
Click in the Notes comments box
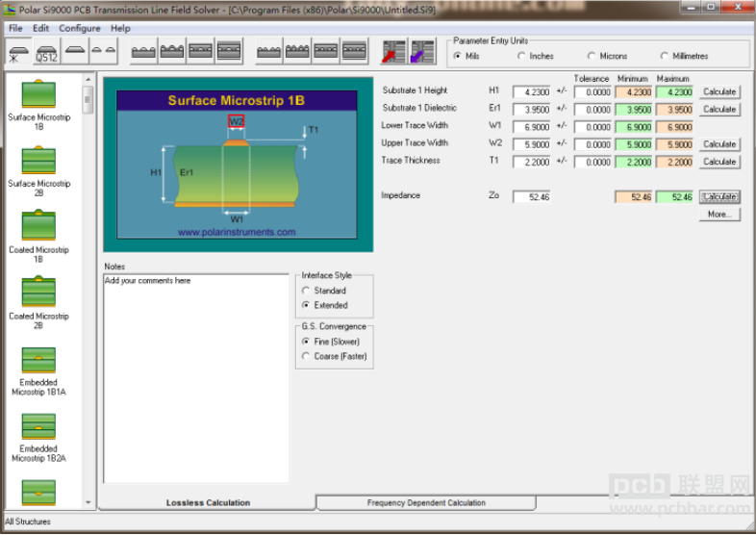pyautogui.click(x=196, y=378)
